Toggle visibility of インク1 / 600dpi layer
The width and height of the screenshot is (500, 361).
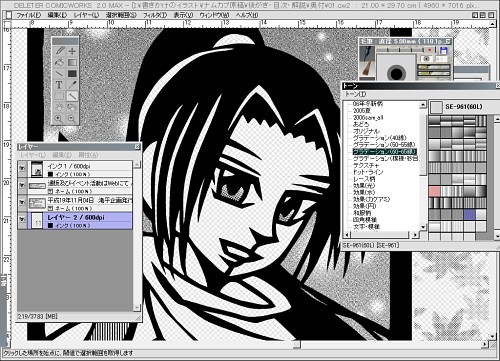click(x=22, y=169)
